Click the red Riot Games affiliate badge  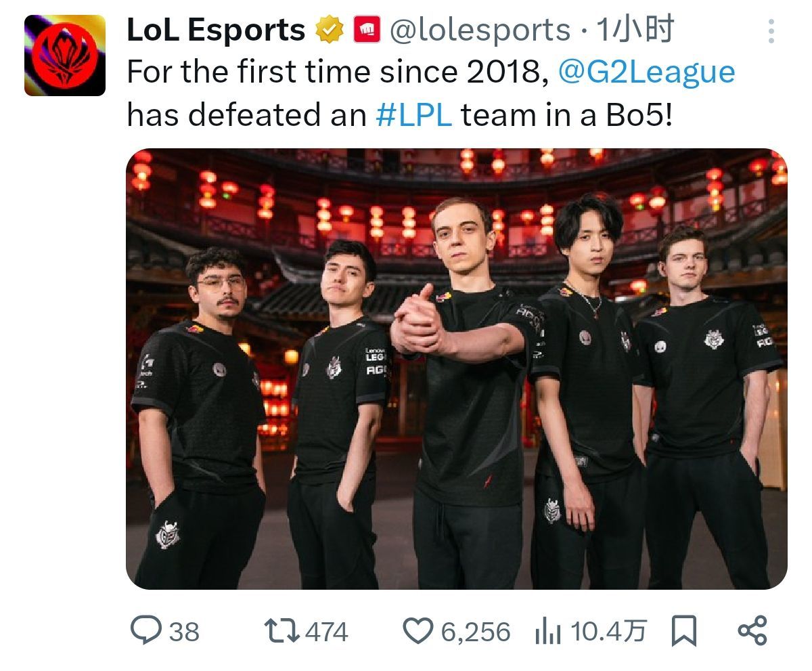coord(368,30)
